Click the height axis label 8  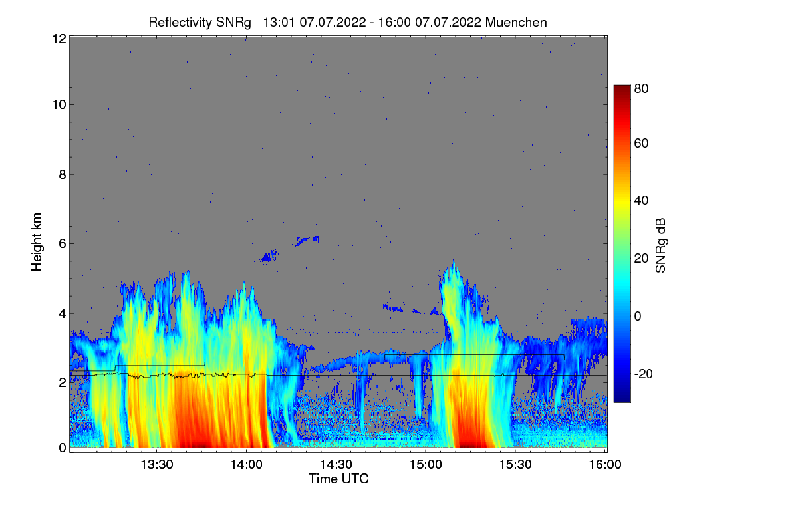tap(62, 174)
